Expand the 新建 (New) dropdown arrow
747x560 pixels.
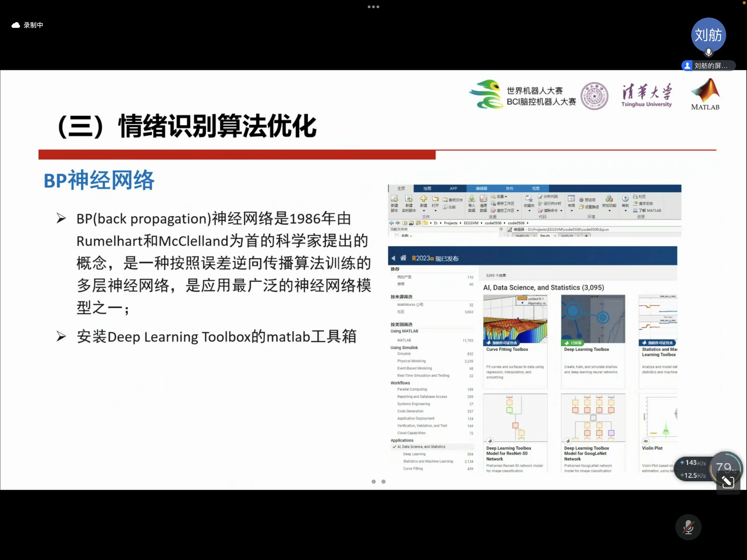(x=424, y=211)
